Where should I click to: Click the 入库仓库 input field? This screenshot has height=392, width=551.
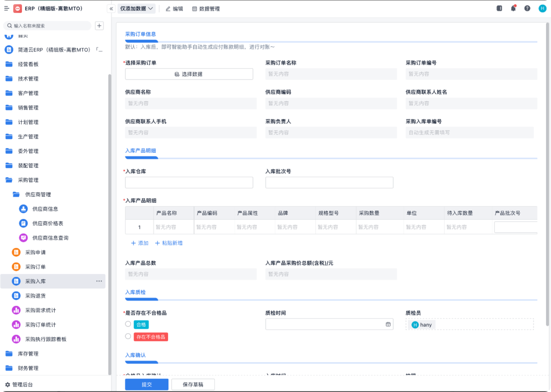point(189,183)
